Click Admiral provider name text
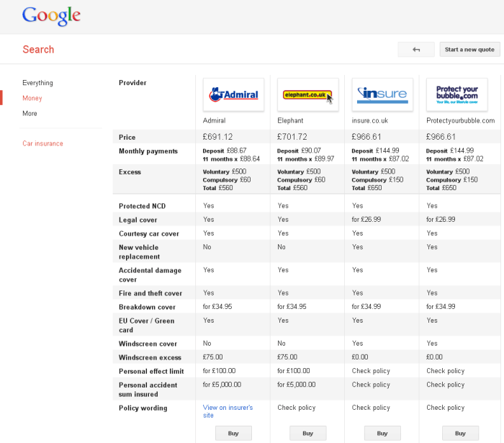 pyautogui.click(x=214, y=120)
